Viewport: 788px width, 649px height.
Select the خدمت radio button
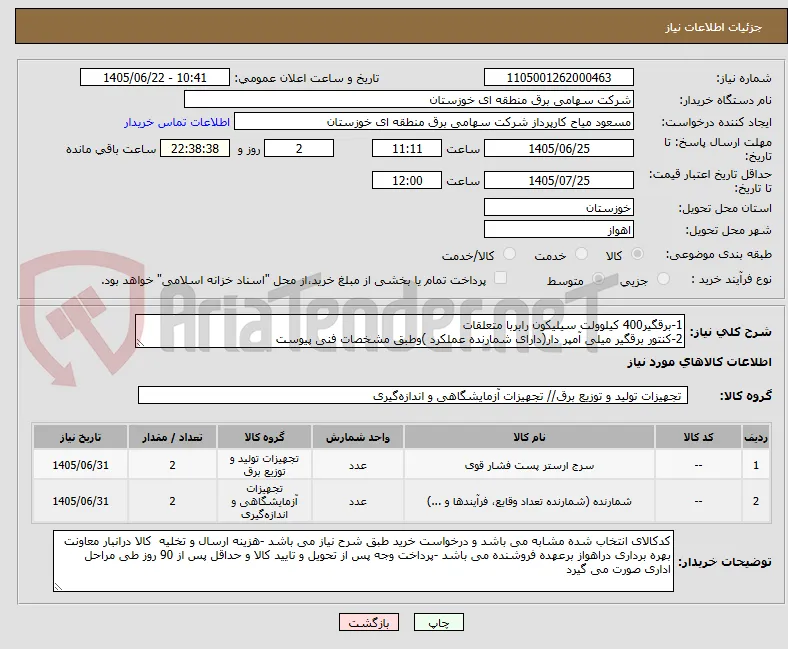581,254
